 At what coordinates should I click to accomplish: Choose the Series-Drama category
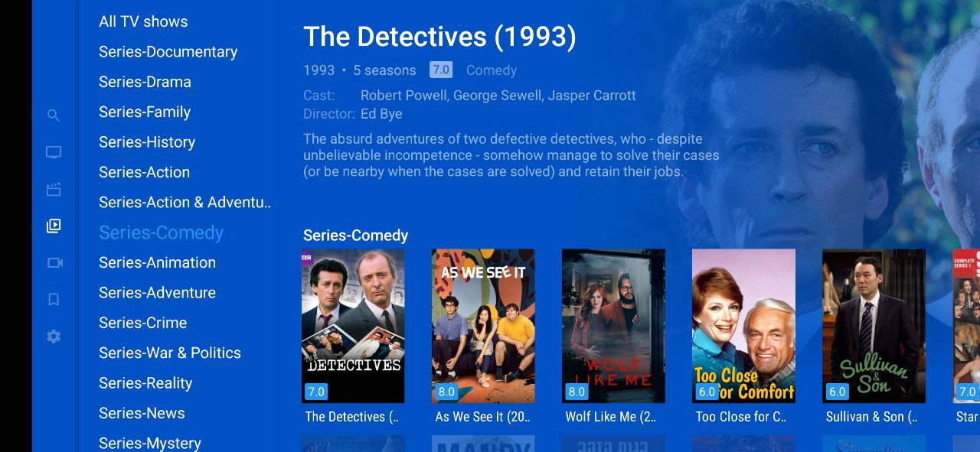click(145, 82)
